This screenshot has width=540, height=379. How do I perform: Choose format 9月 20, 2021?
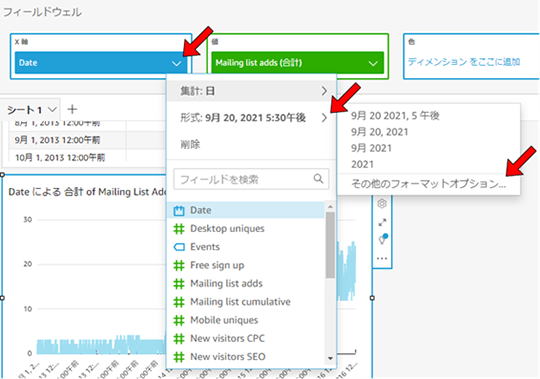(x=380, y=132)
